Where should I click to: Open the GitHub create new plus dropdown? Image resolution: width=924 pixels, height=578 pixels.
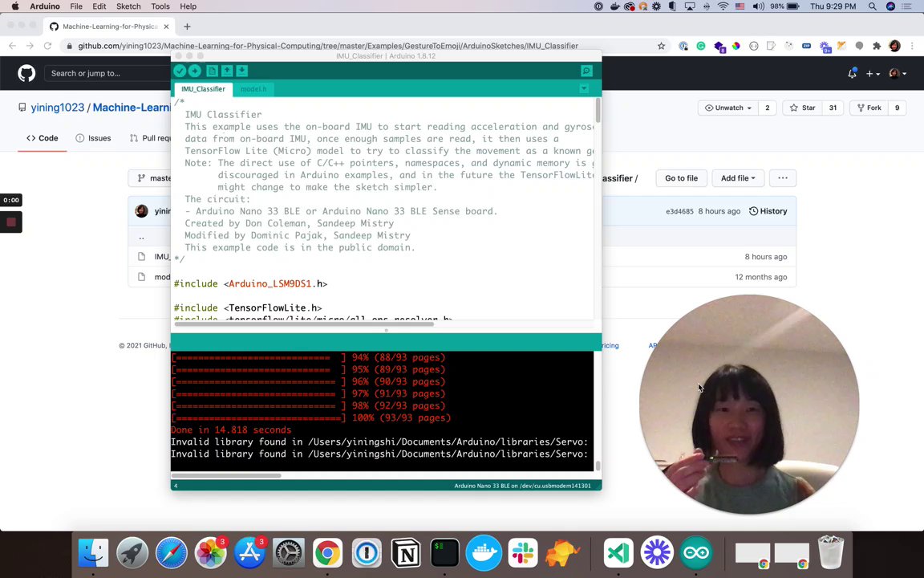coord(873,74)
